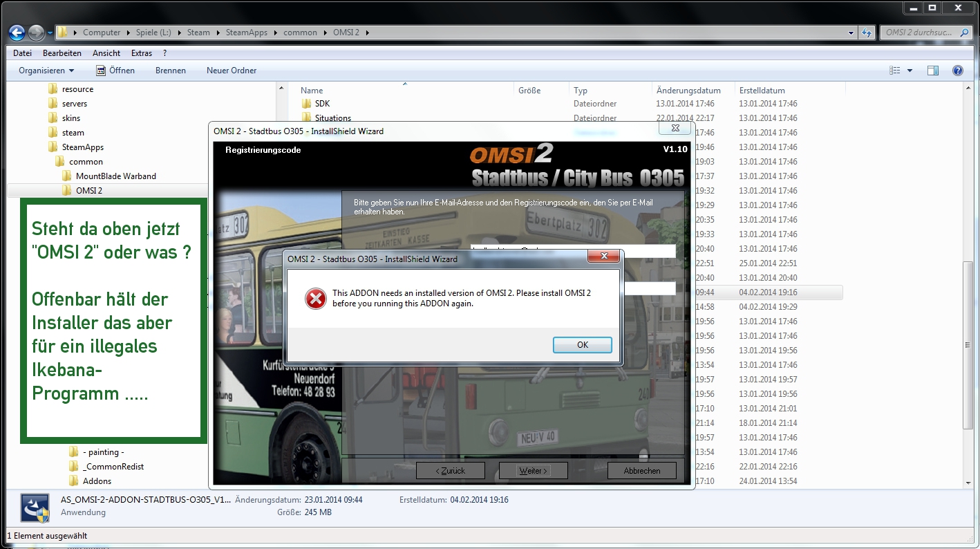
Task: Toggle the preview pane icon
Action: point(933,71)
